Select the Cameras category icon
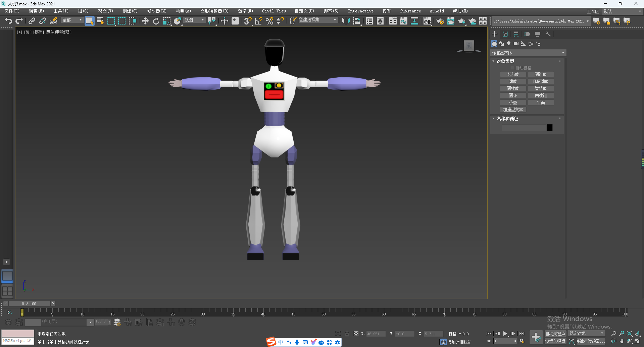644x347 pixels. coord(516,44)
